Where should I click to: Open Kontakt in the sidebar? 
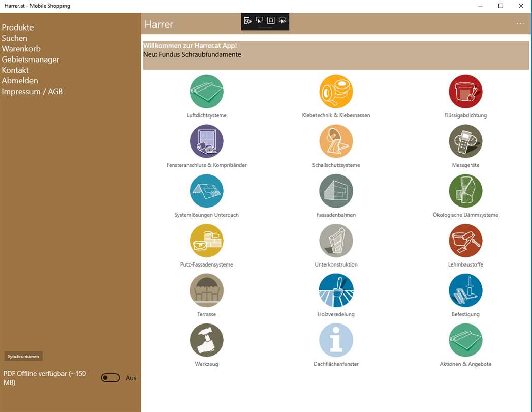(15, 70)
